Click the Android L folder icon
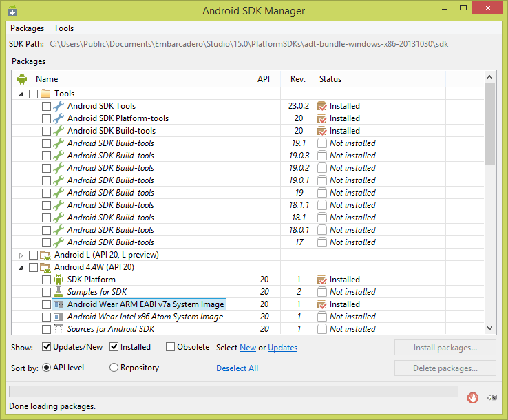508x420 pixels. tap(45, 255)
